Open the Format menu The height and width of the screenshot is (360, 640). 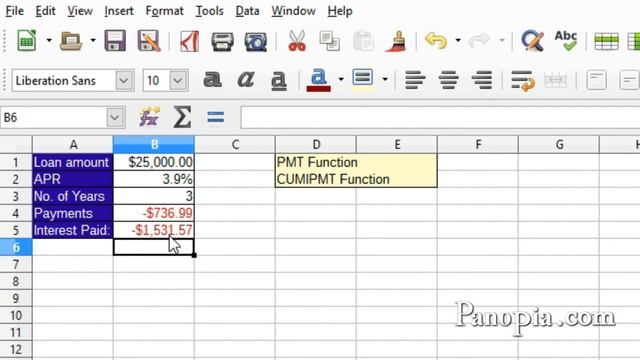click(164, 11)
